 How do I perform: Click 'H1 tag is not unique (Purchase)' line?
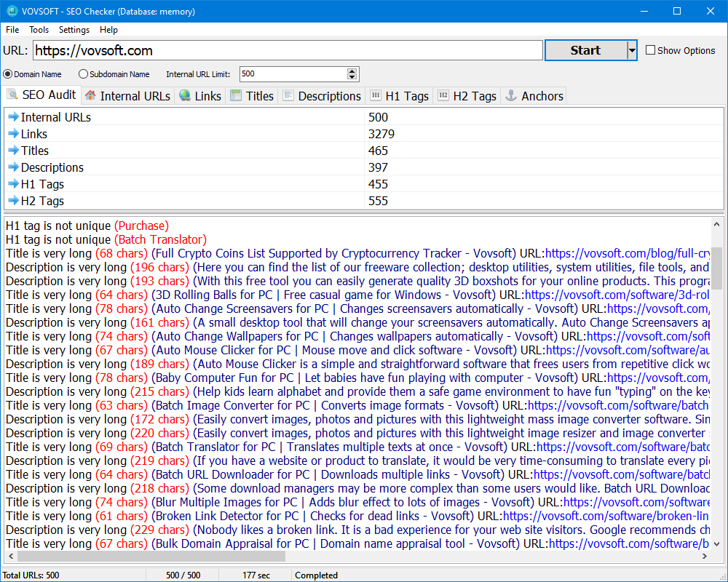coord(87,226)
